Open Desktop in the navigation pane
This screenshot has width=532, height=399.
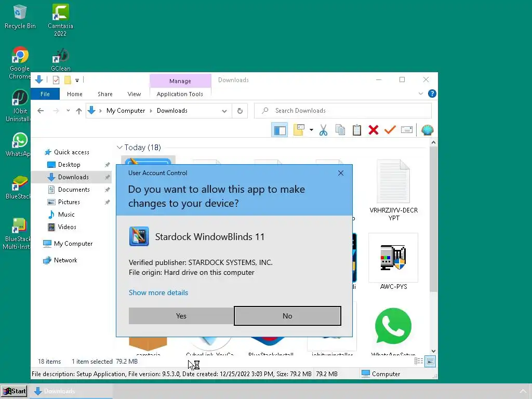tap(69, 165)
